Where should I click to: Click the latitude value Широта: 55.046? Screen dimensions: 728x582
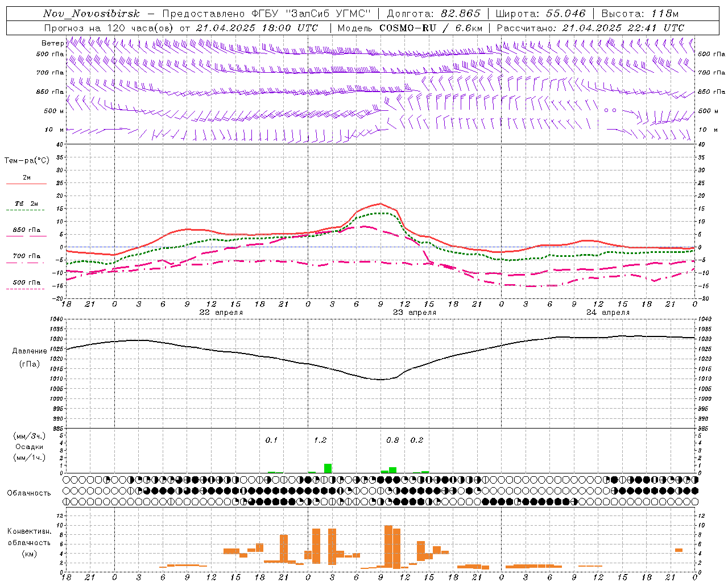click(x=540, y=14)
